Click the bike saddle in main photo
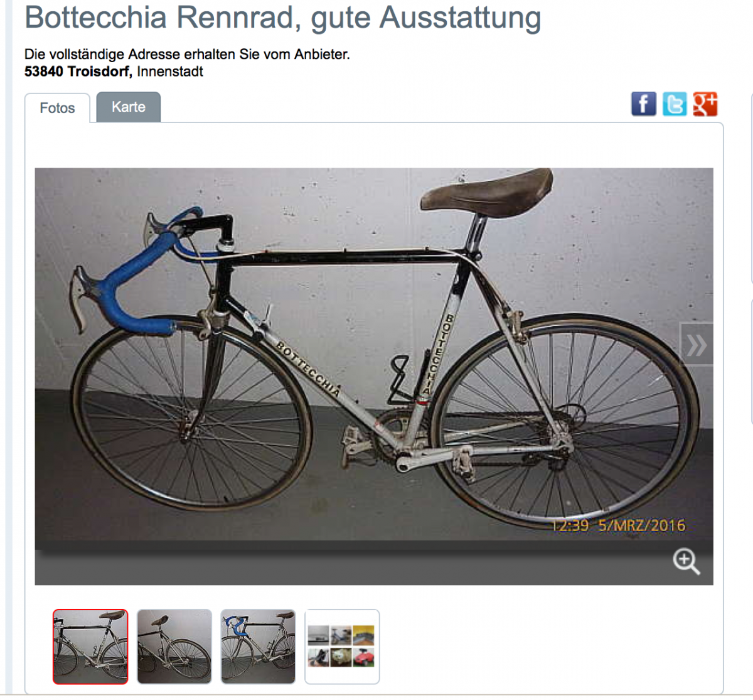This screenshot has width=753, height=700. point(486,191)
